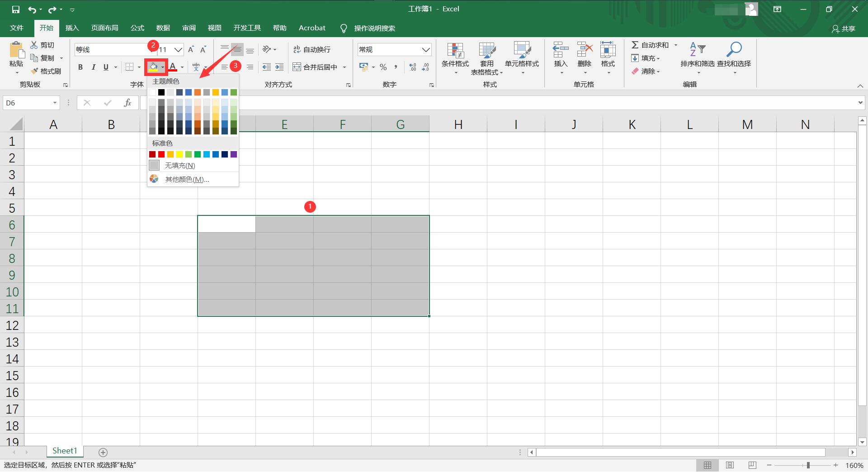
Task: Open the 文件 File tab
Action: point(17,28)
